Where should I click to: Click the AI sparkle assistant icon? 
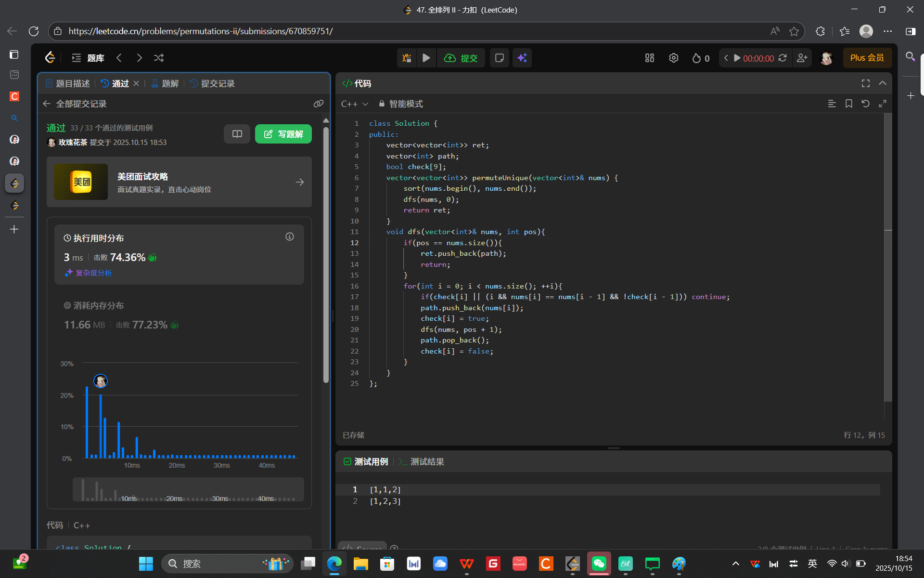(522, 58)
